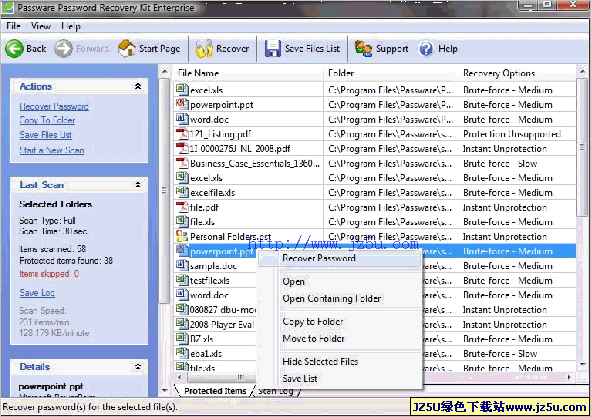Click the Recover keys icon in toolbar

pyautogui.click(x=204, y=49)
